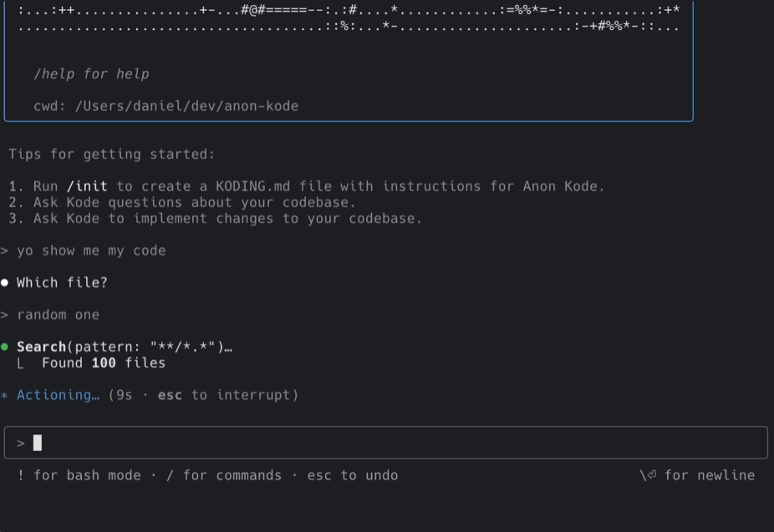The image size is (774, 532).
Task: Click the asterisk spinner beside Actioning
Action: click(x=4, y=395)
